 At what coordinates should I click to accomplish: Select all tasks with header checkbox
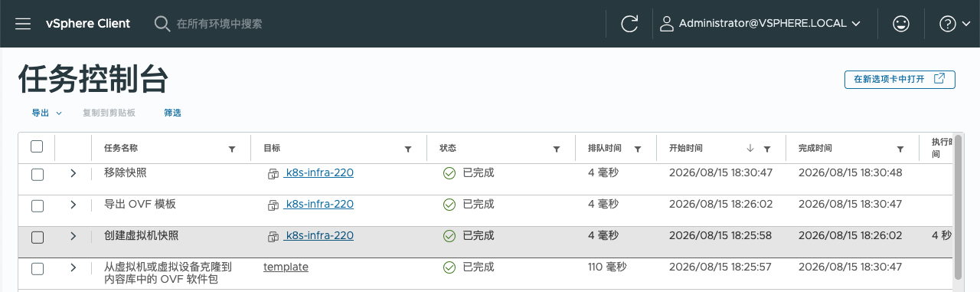click(37, 146)
